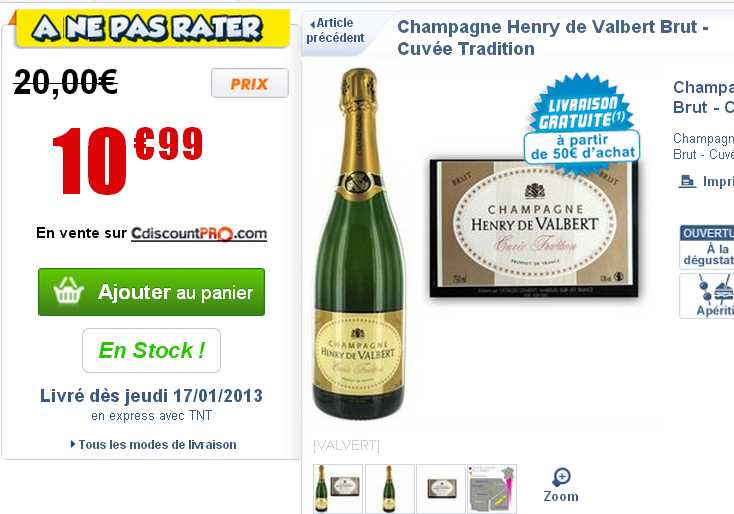Image resolution: width=734 pixels, height=514 pixels.
Task: Click the printer icon next to Impri
Action: (x=687, y=181)
